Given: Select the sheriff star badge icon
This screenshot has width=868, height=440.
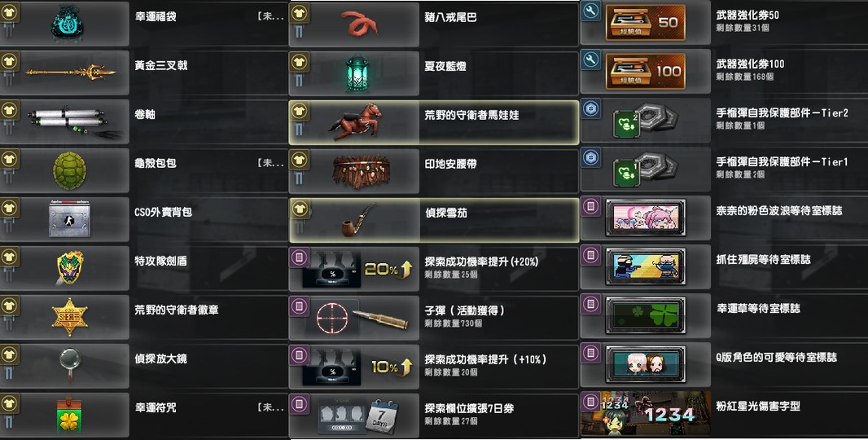Looking at the screenshot, I should coord(69,316).
